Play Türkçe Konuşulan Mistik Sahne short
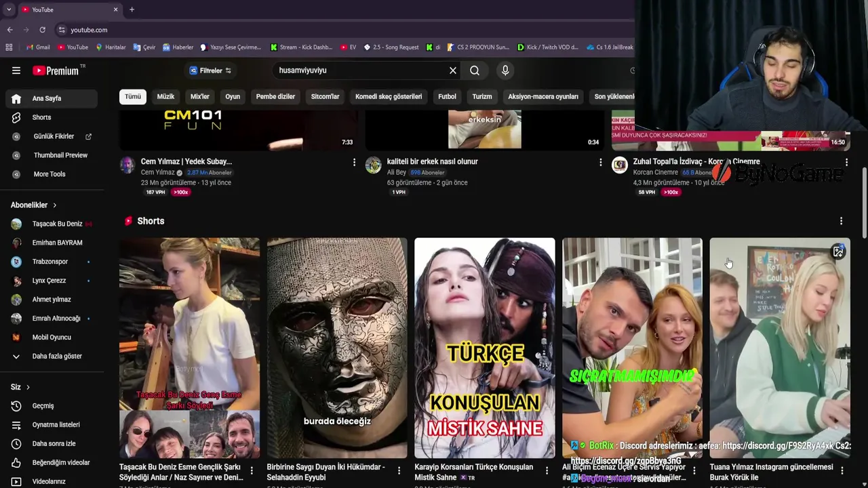Image resolution: width=868 pixels, height=488 pixels. (x=485, y=348)
